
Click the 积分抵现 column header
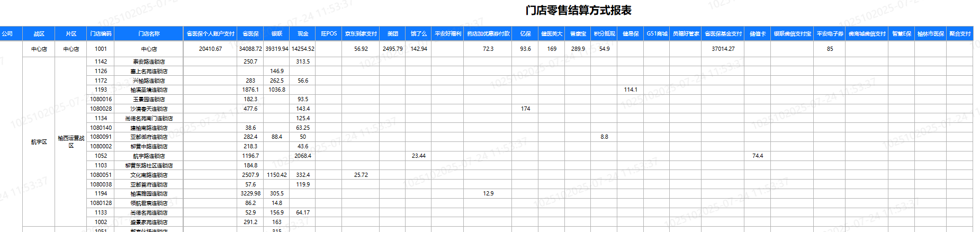(x=604, y=33)
